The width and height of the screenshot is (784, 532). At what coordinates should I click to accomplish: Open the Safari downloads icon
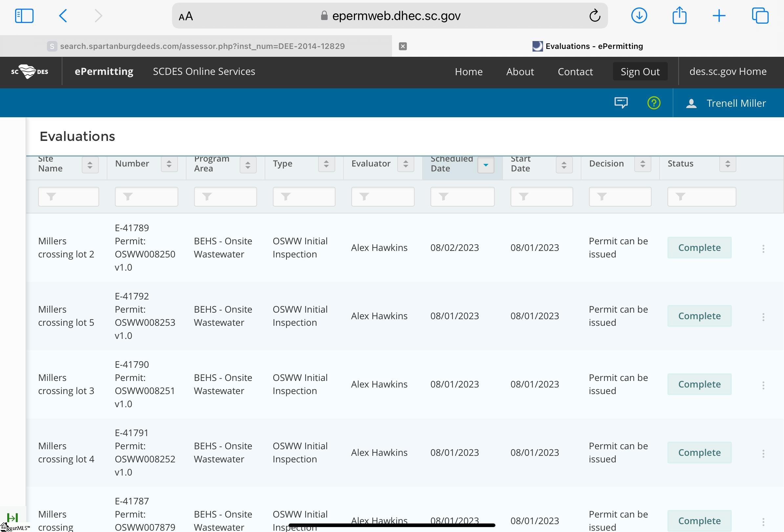pos(639,15)
